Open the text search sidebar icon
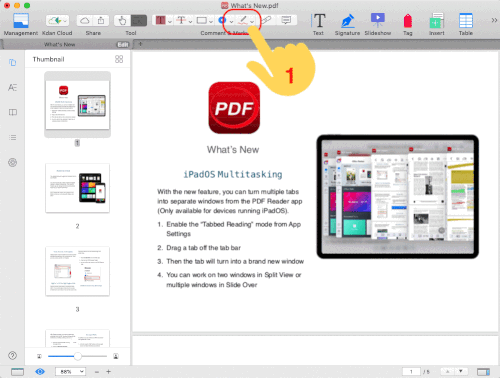The image size is (500, 378). tap(12, 87)
